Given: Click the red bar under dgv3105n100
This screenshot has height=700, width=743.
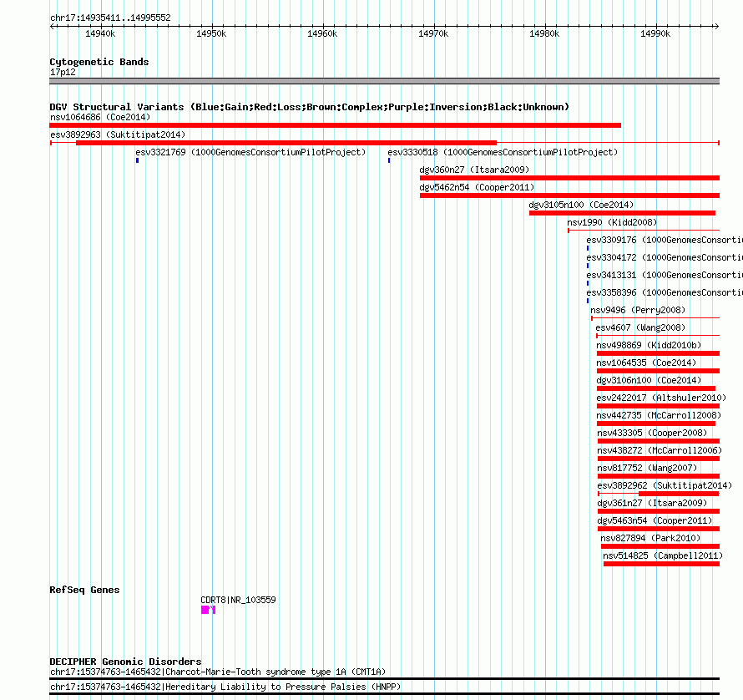Looking at the screenshot, I should point(622,213).
